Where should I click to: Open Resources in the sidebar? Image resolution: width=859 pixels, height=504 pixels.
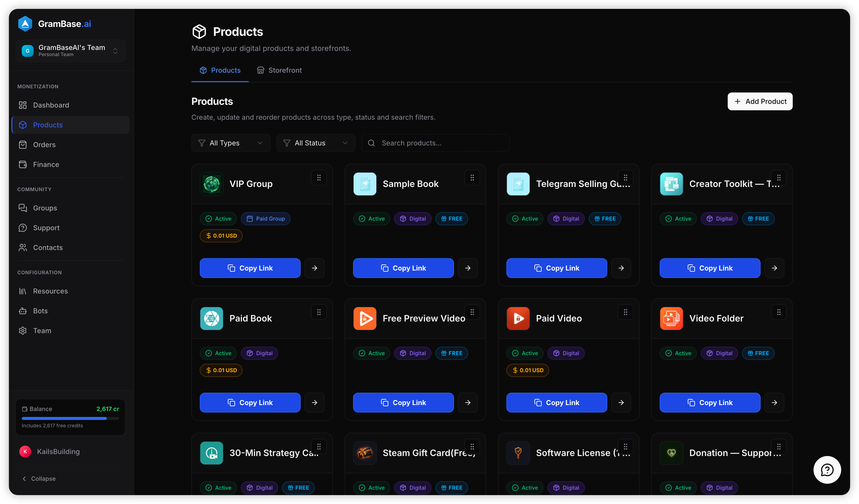(x=70, y=291)
